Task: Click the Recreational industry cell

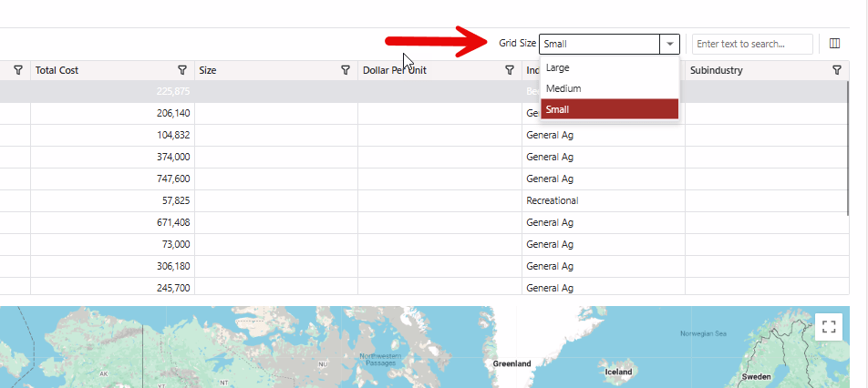Action: 552,200
